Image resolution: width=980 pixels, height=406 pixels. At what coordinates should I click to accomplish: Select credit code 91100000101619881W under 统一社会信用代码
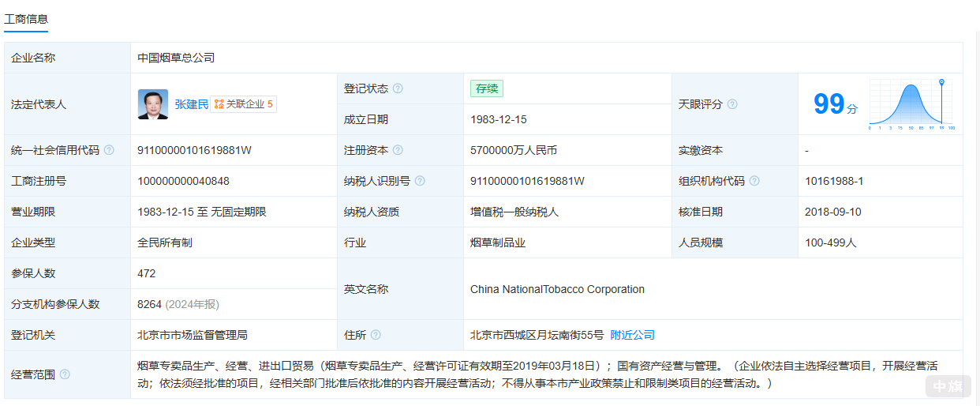(194, 150)
